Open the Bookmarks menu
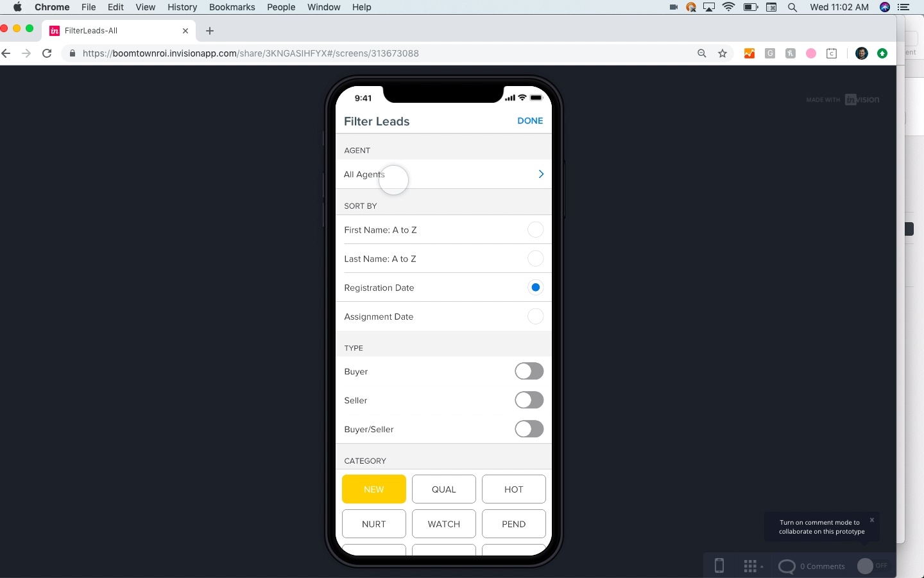The width and height of the screenshot is (924, 578). coord(232,7)
